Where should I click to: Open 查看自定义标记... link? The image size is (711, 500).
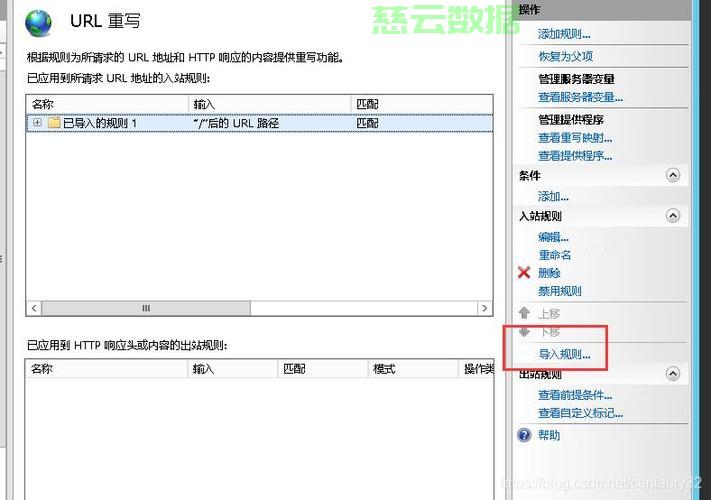(580, 413)
